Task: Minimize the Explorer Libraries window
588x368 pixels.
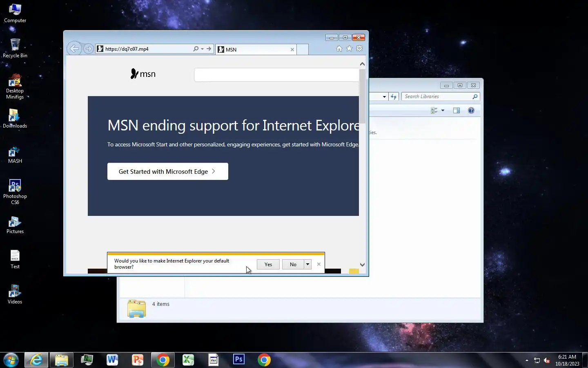Action: click(x=446, y=85)
